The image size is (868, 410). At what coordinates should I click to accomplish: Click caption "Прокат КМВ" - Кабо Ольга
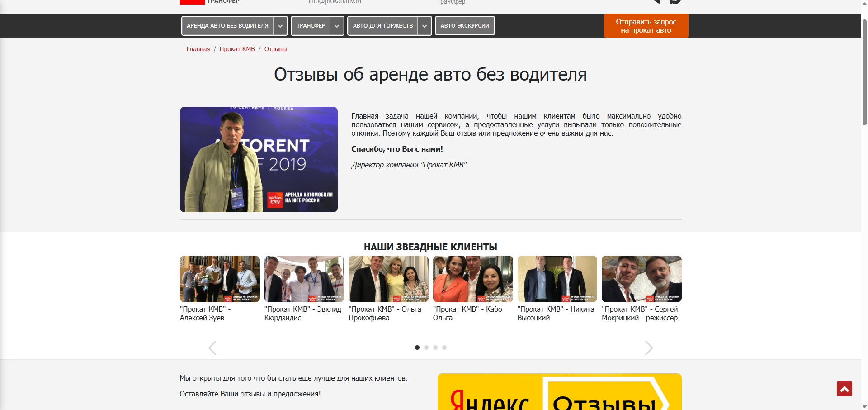pos(467,314)
